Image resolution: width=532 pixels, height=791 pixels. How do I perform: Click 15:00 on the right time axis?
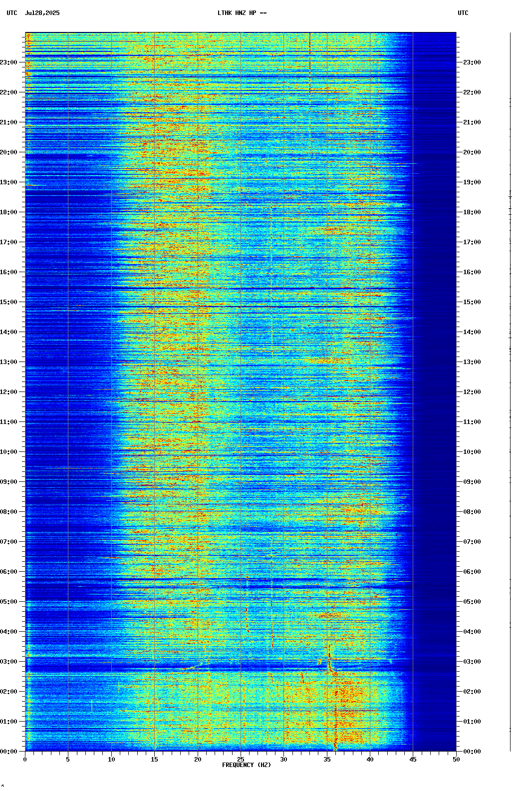click(472, 302)
